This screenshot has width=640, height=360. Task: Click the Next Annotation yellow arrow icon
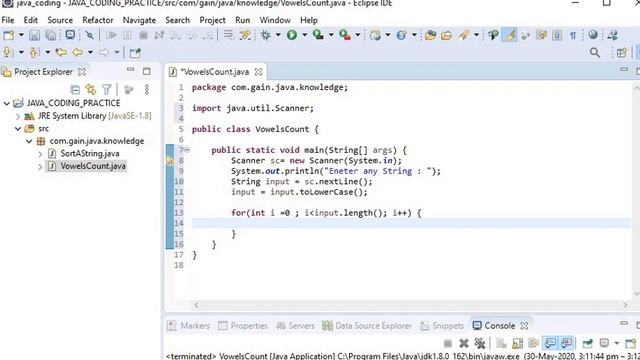pyautogui.click(x=7, y=52)
